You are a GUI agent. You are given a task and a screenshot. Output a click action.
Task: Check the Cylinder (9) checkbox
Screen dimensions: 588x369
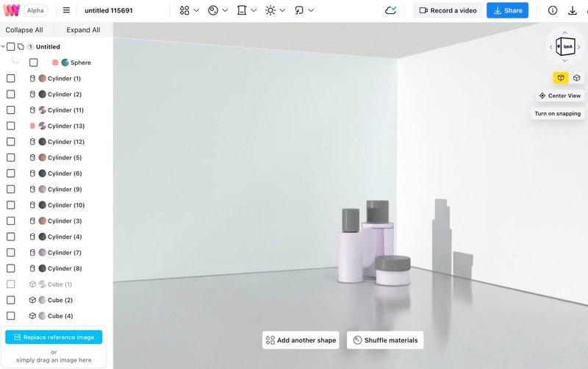(x=11, y=190)
